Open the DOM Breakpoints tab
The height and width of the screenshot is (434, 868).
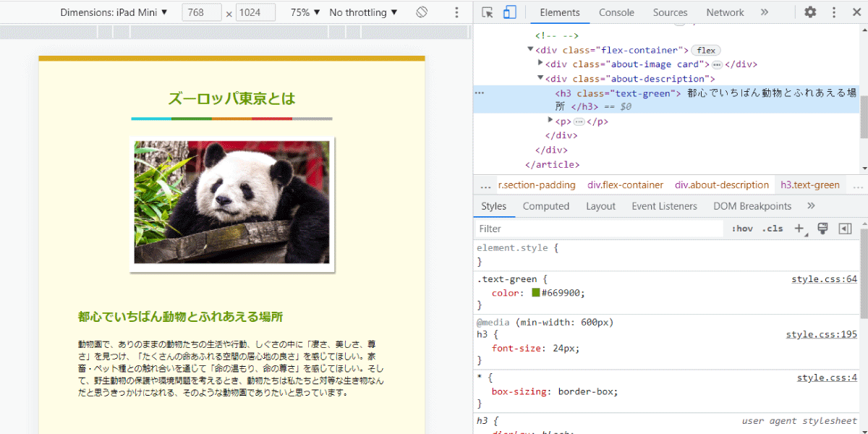[x=752, y=206]
